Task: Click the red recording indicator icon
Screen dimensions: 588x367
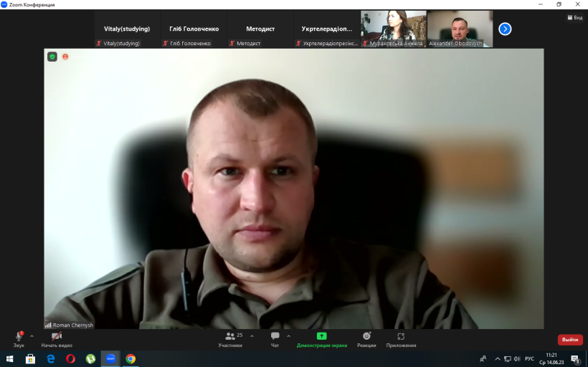Action: 65,57
